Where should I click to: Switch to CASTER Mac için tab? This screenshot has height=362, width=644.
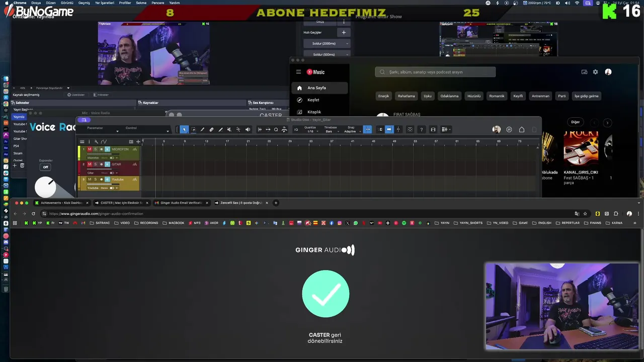click(121, 203)
